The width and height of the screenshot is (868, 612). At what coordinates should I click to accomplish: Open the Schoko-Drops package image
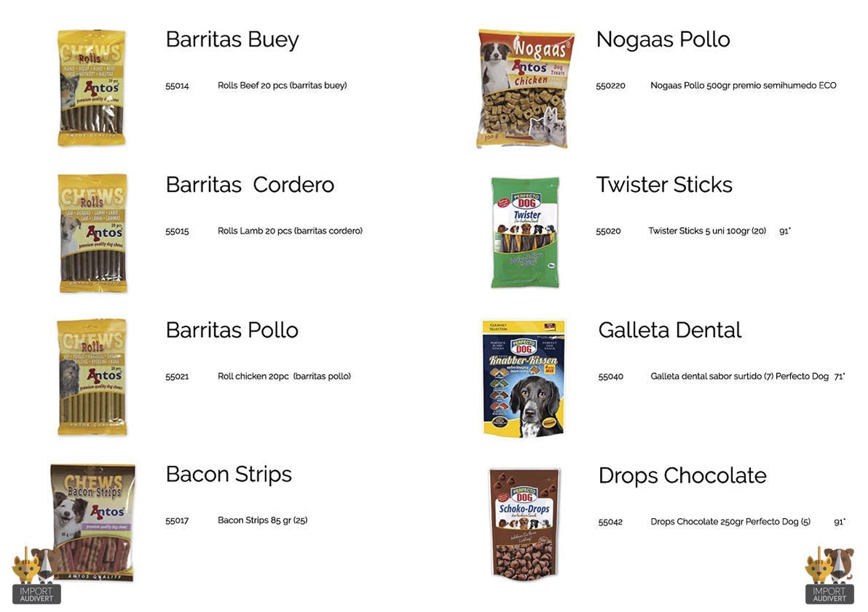pos(524,524)
